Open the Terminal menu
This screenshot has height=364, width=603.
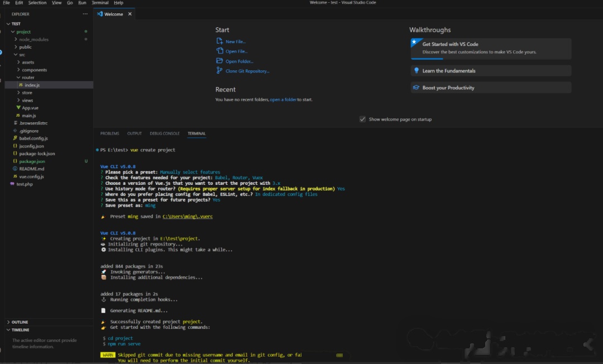(100, 3)
